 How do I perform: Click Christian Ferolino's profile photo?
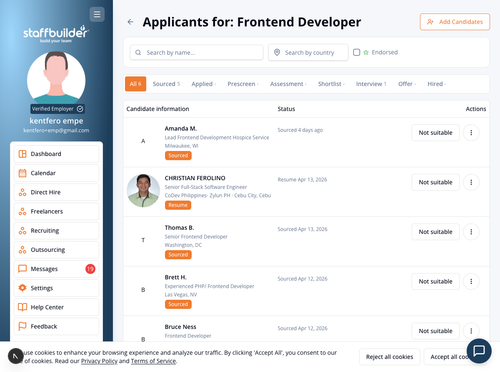143,191
